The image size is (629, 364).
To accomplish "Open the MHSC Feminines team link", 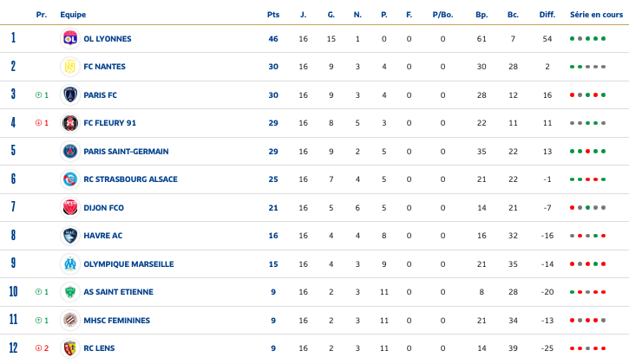I will [x=116, y=320].
